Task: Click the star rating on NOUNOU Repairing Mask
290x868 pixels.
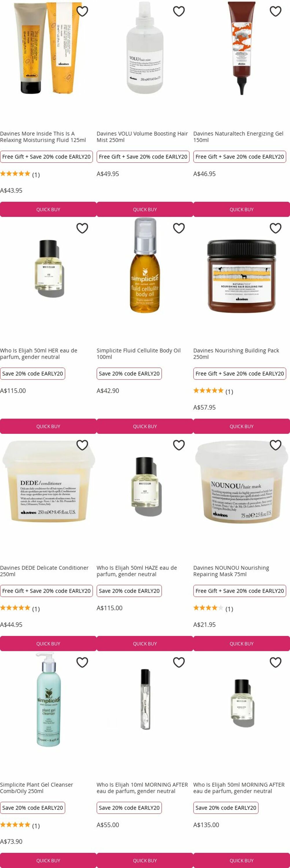Action: [x=208, y=608]
